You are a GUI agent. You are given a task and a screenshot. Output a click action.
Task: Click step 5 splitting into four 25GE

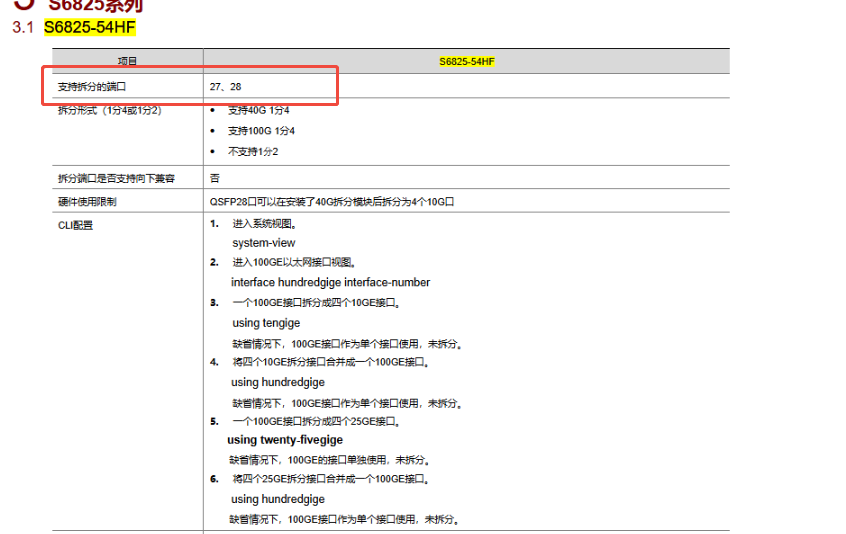click(x=316, y=421)
